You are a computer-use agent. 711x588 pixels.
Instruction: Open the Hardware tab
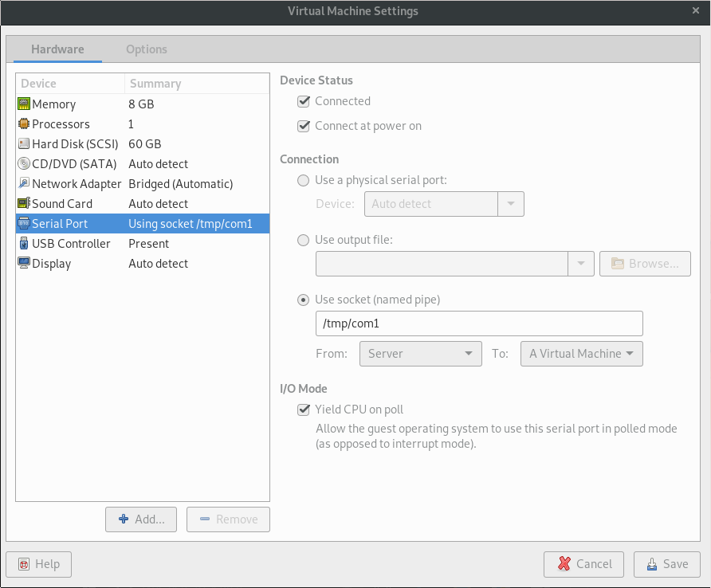[x=57, y=49]
